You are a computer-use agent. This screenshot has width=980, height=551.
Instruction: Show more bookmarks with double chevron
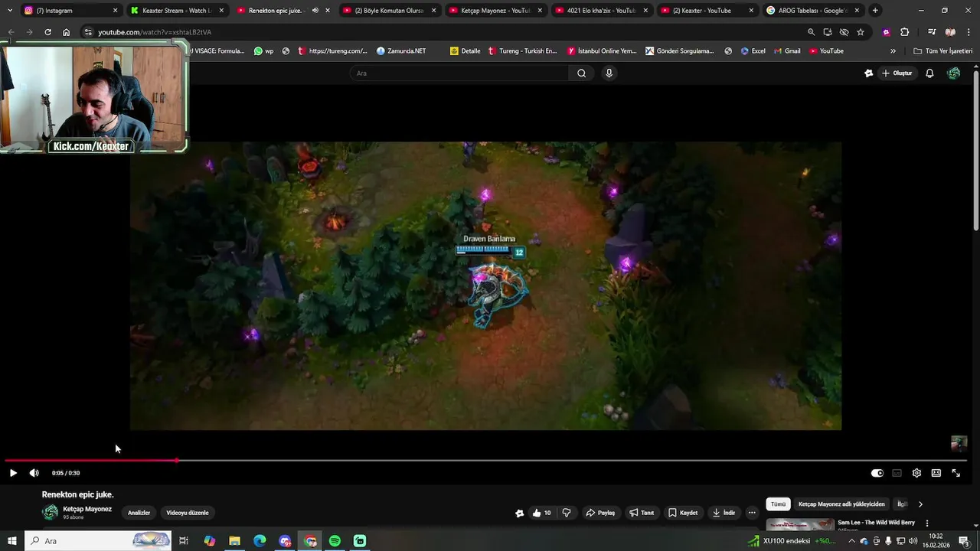pos(893,51)
